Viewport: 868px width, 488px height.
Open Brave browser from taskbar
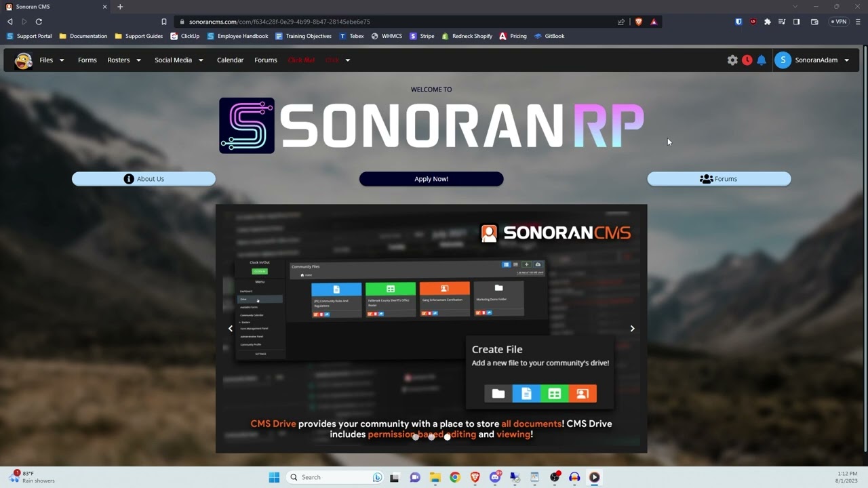pyautogui.click(x=475, y=477)
